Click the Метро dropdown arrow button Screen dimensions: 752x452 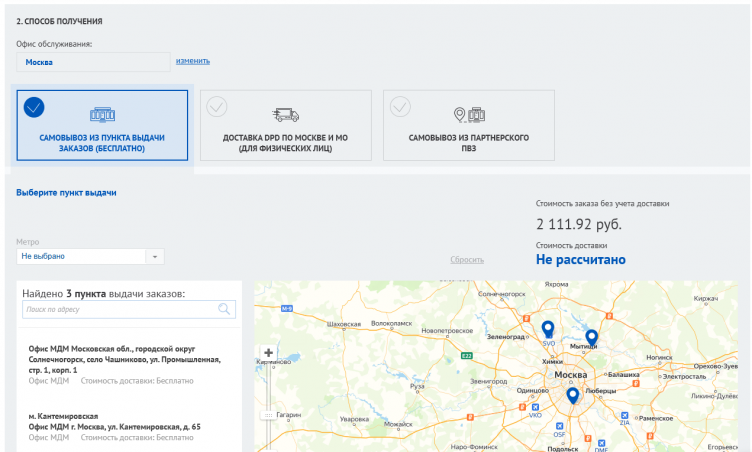155,257
